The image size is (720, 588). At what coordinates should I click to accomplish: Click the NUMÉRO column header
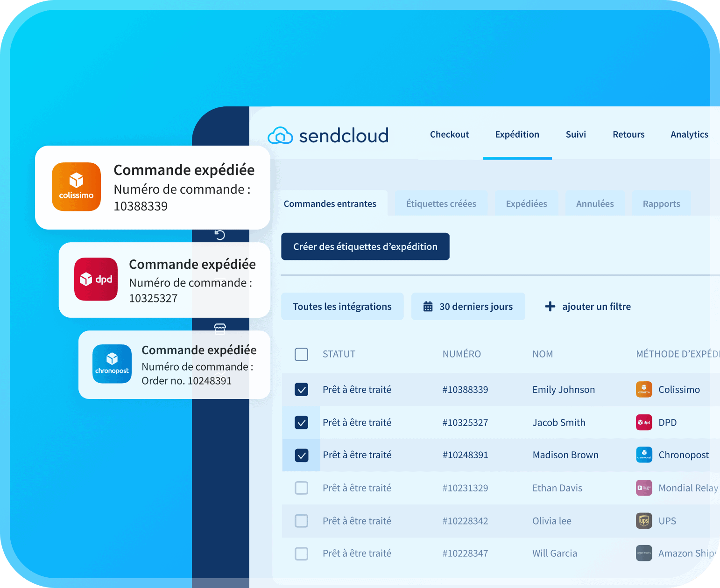click(462, 354)
